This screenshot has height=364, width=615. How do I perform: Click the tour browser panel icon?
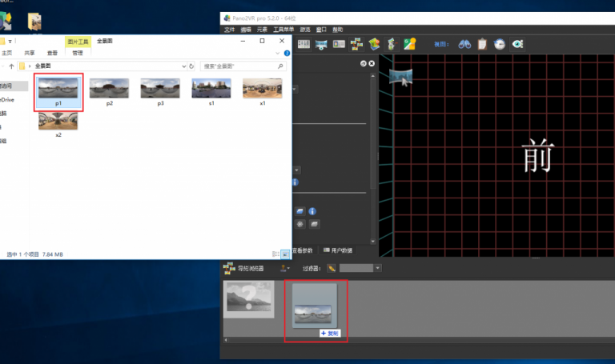click(x=229, y=268)
